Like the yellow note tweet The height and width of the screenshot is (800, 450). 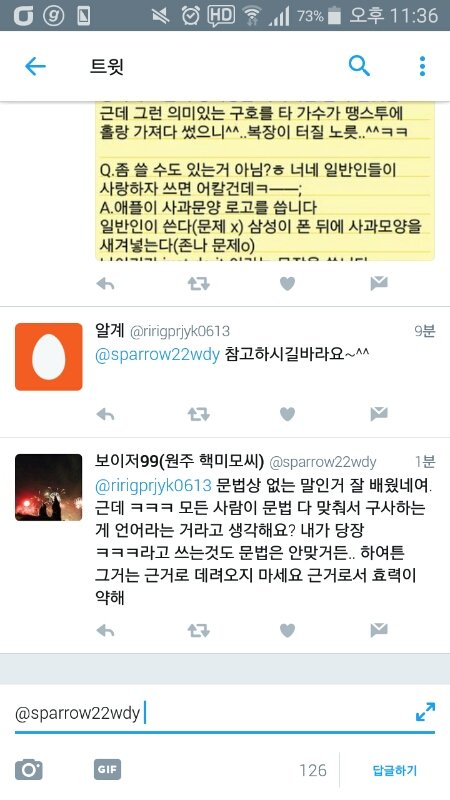(287, 284)
